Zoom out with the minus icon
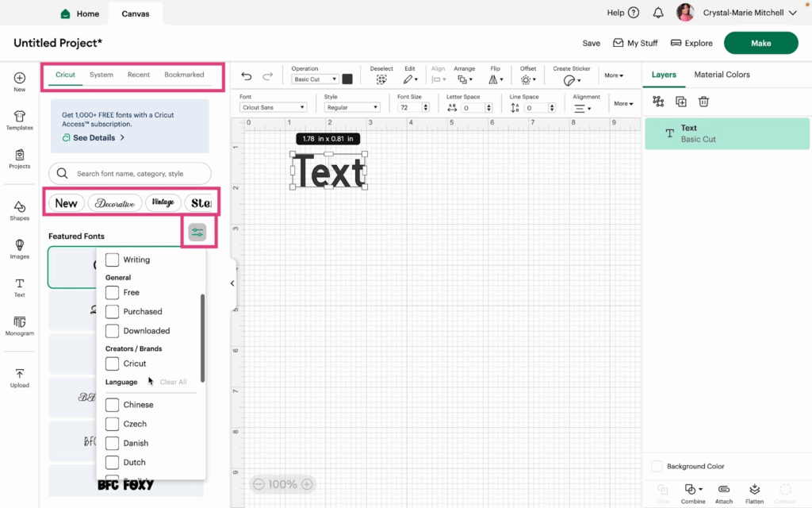 [x=259, y=484]
